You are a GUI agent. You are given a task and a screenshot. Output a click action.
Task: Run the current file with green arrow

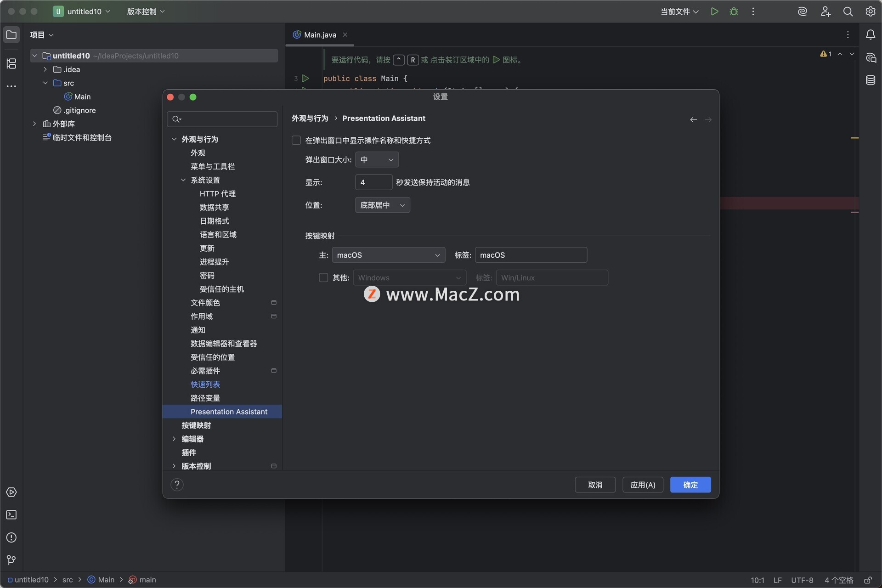[x=714, y=11]
